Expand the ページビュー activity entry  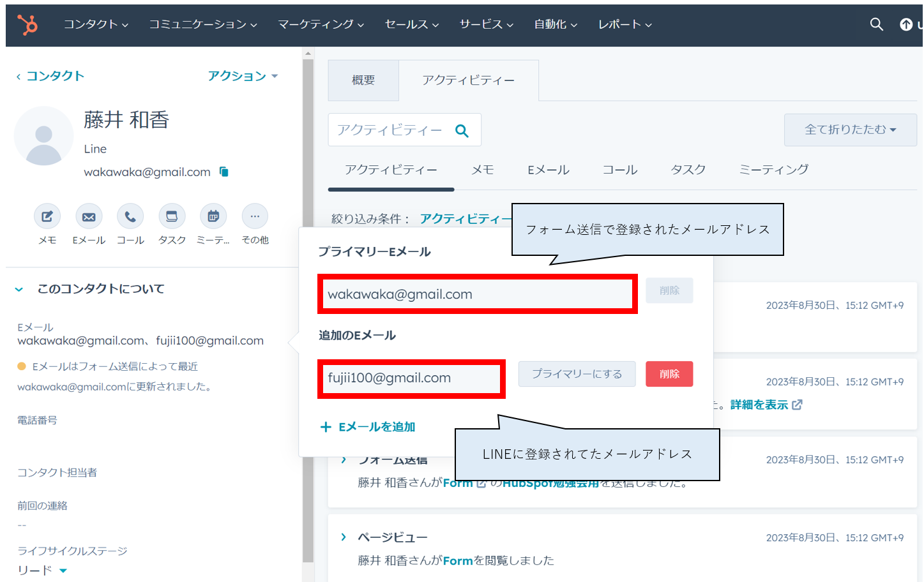(x=344, y=537)
